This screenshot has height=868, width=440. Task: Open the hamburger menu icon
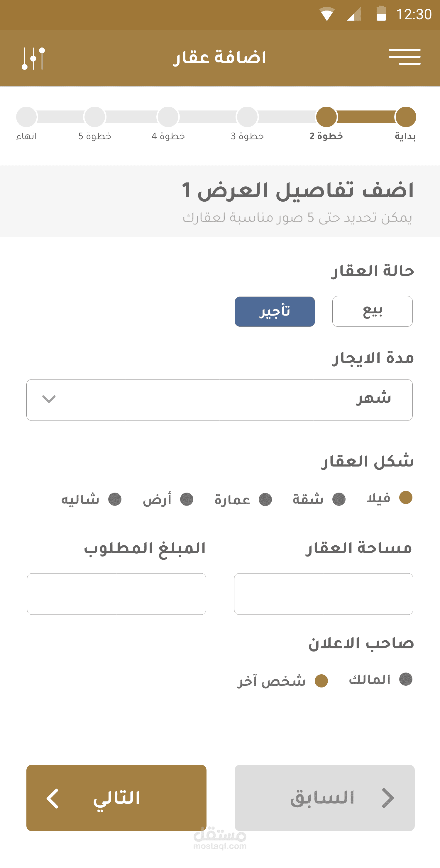[404, 57]
